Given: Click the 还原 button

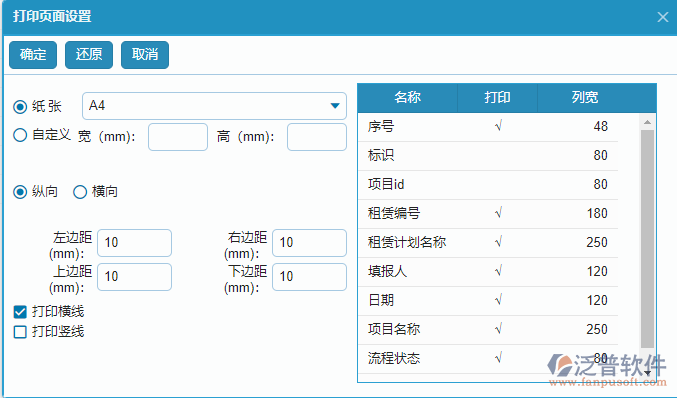Looking at the screenshot, I should pos(89,55).
